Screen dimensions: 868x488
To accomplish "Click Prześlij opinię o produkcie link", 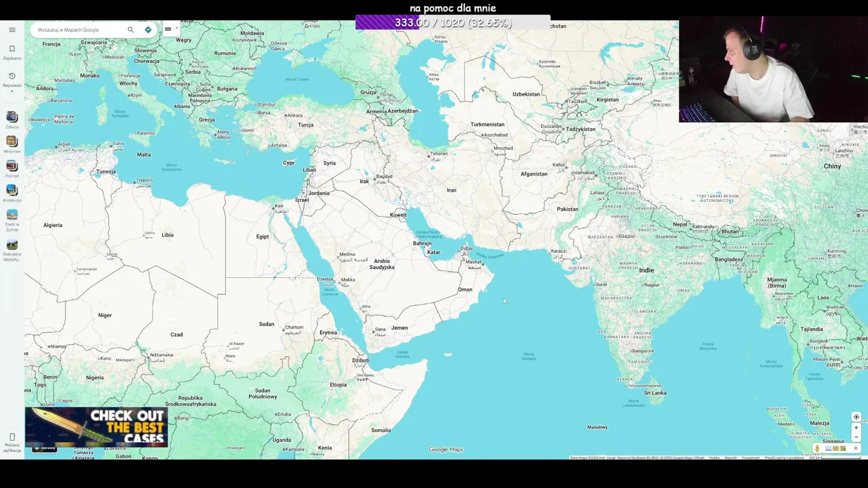I will pyautogui.click(x=784, y=458).
